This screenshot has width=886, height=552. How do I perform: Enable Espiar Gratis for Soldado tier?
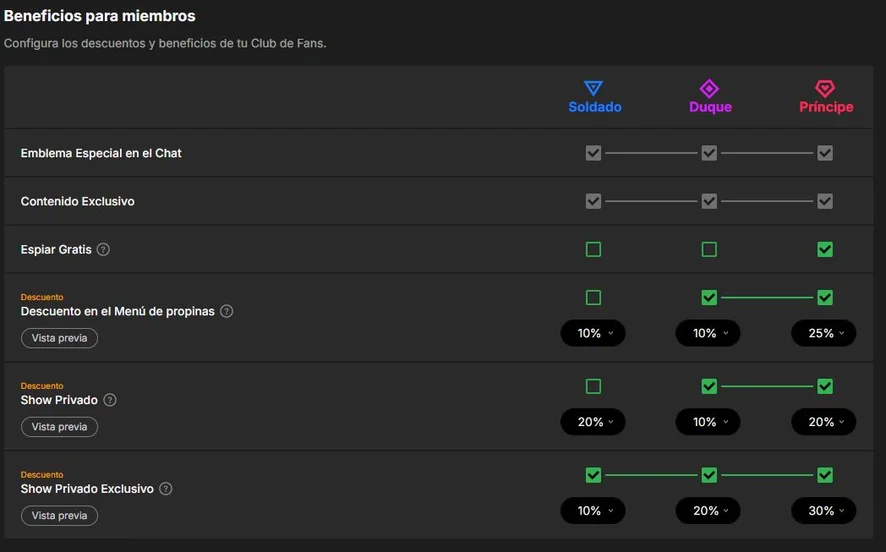point(593,249)
